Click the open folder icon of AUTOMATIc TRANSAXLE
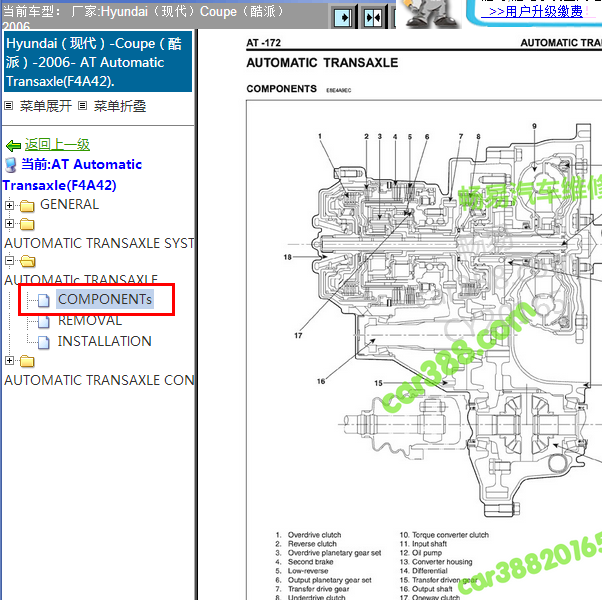Screen dimensions: 602x600 tap(27, 261)
